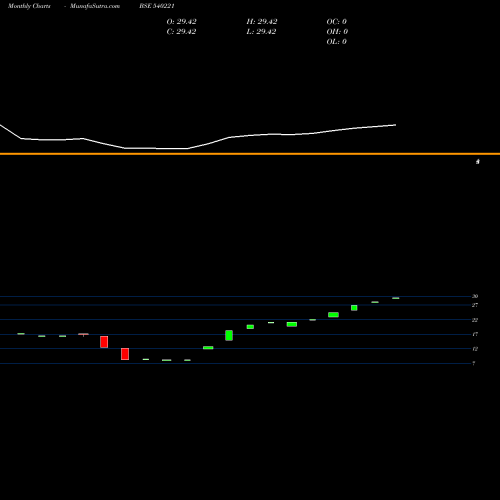
Task: Select the 'C: 29.42' close value
Action: (x=181, y=32)
